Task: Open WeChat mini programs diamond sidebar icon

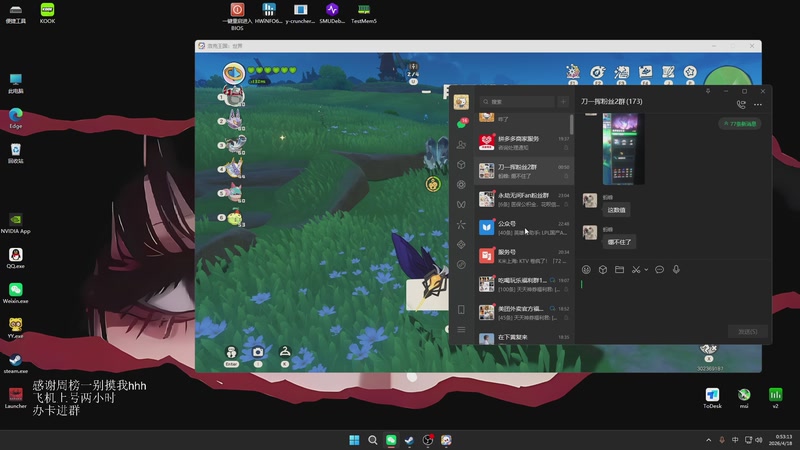Action: click(461, 244)
